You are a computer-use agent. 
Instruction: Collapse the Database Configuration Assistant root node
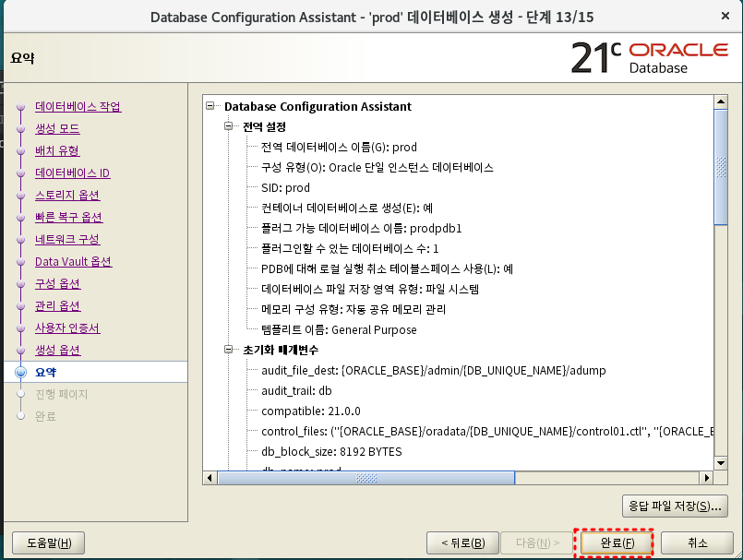(x=210, y=106)
